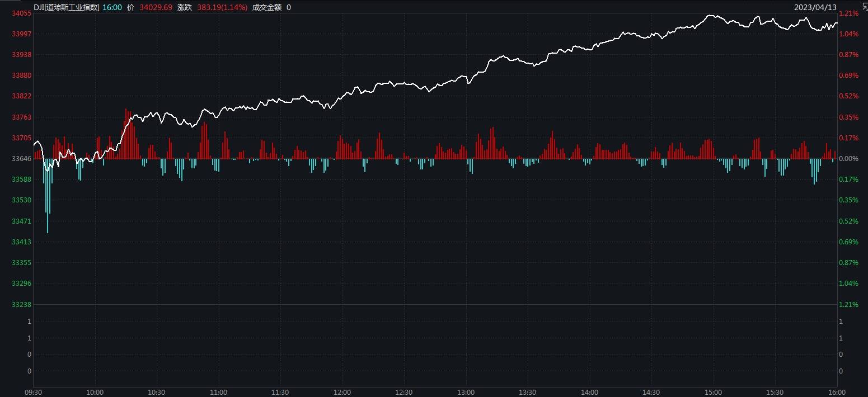Image resolution: width=868 pixels, height=397 pixels.
Task: Click the 34055 top price axis label
Action: point(21,13)
